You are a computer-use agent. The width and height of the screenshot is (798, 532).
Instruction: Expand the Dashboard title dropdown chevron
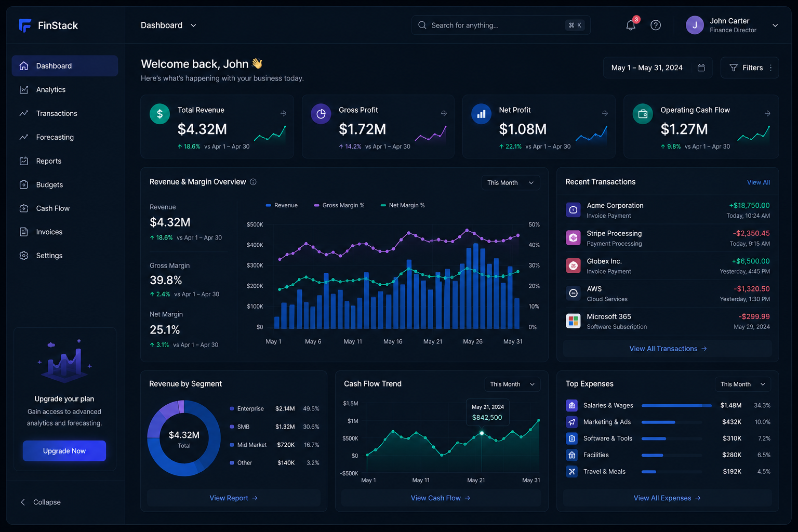pos(193,25)
